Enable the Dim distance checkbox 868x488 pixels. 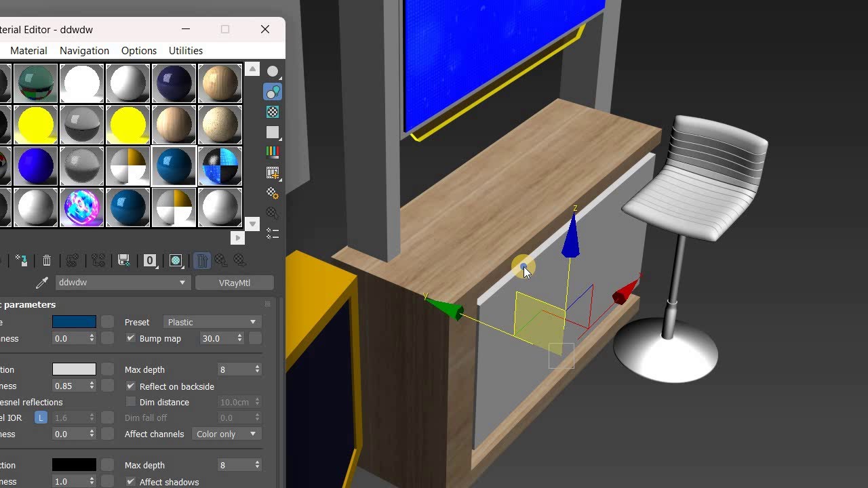pos(131,402)
